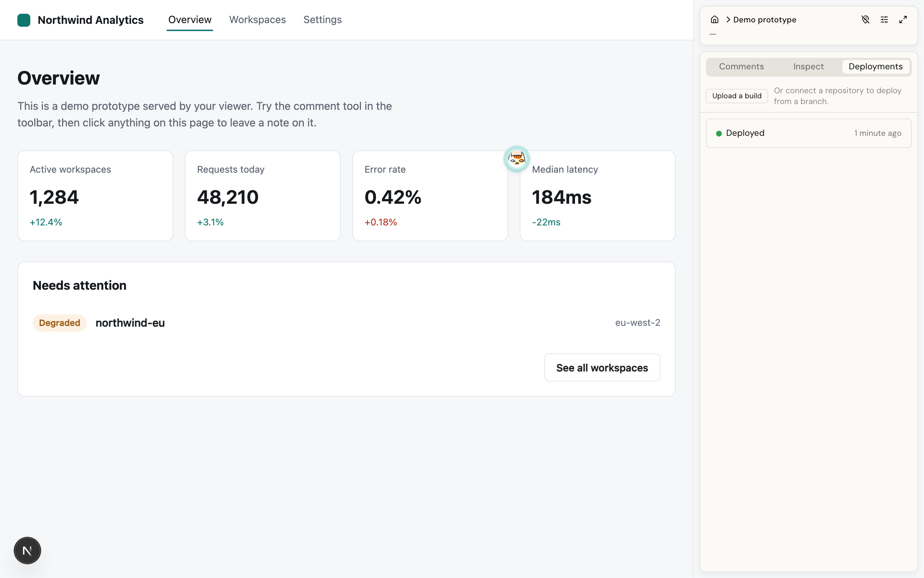Click the 0.42% error rate value
The height and width of the screenshot is (578, 924).
(393, 197)
